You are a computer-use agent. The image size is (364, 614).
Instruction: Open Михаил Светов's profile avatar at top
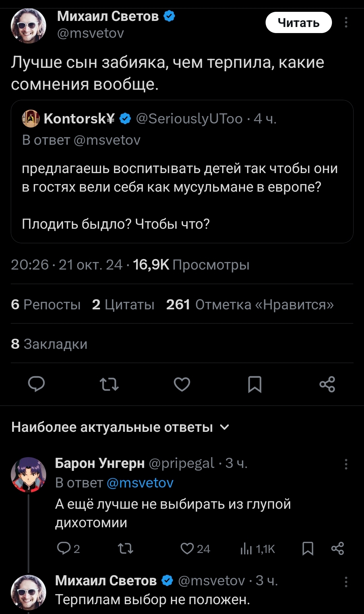coord(29,26)
